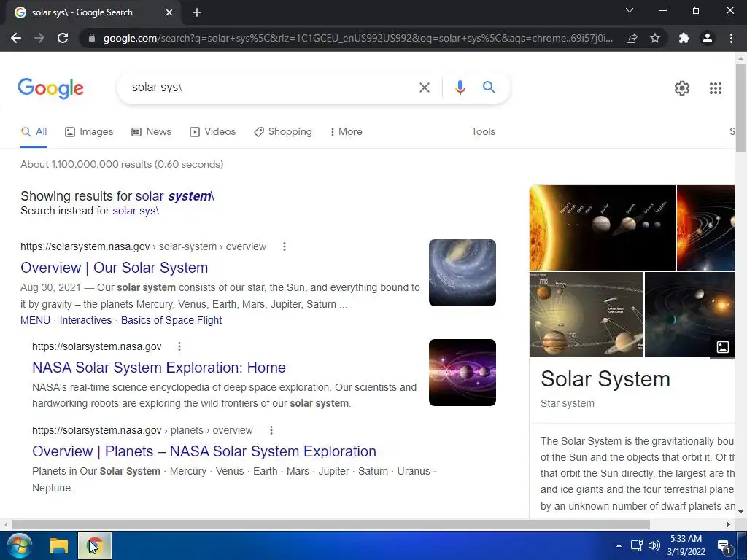The width and height of the screenshot is (747, 560).
Task: Click the padlock site info icon
Action: (92, 38)
